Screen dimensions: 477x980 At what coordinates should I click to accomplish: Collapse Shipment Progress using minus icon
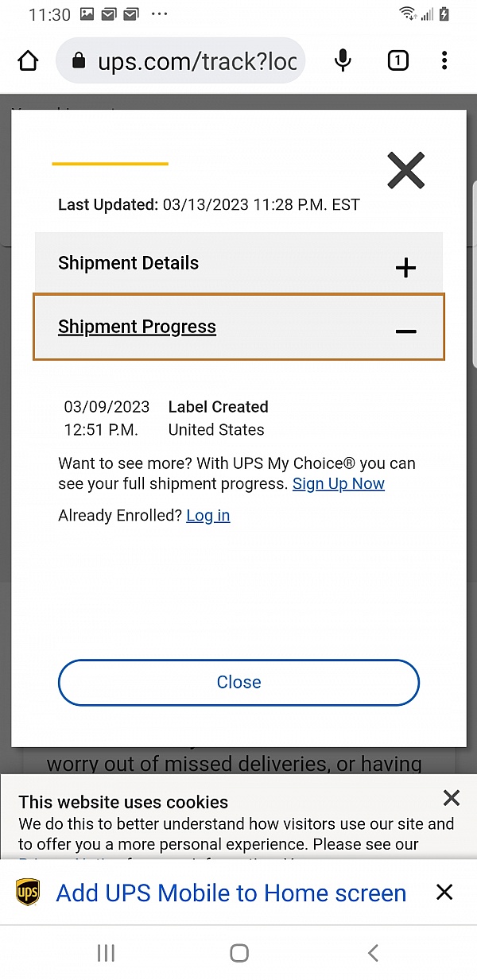[405, 331]
